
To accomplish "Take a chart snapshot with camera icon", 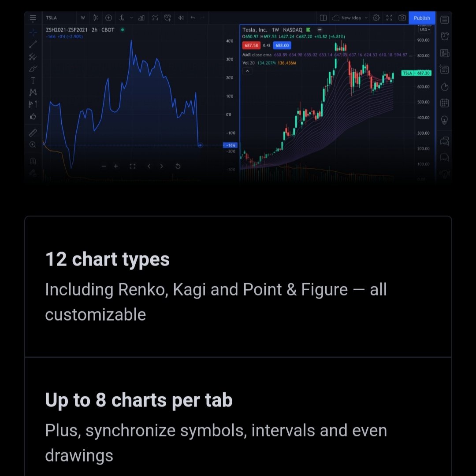I will 402,18.
